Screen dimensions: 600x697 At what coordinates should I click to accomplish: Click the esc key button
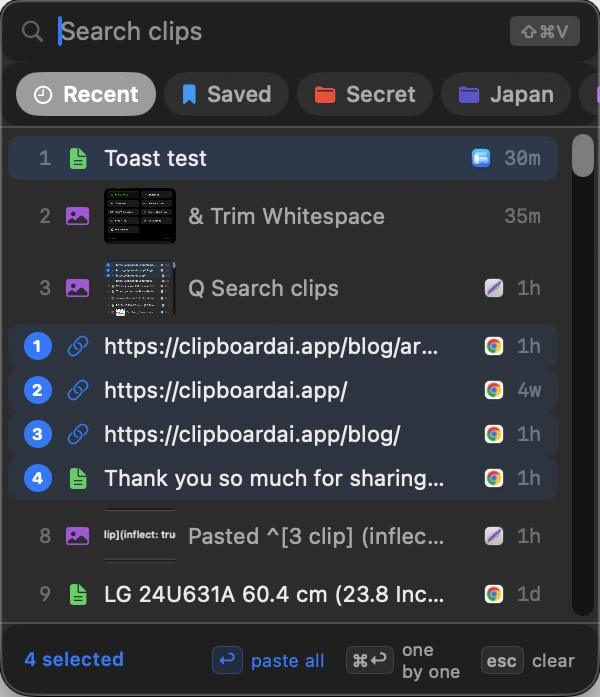(502, 660)
